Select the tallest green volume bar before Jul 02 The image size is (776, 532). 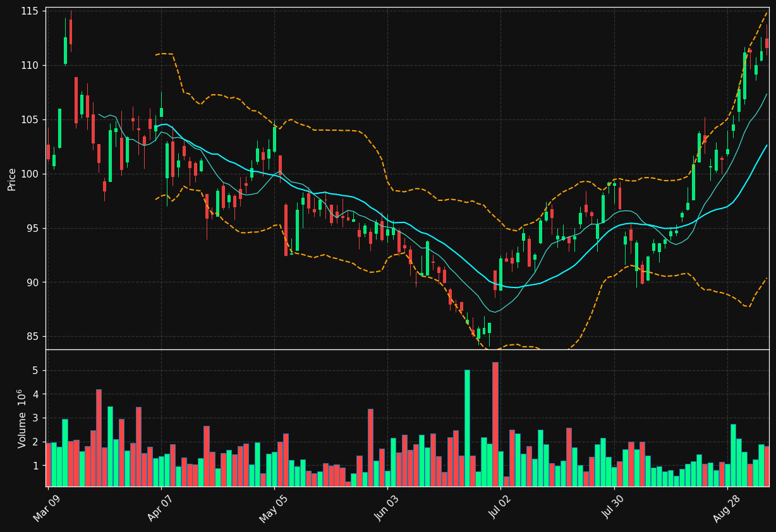(x=467, y=428)
